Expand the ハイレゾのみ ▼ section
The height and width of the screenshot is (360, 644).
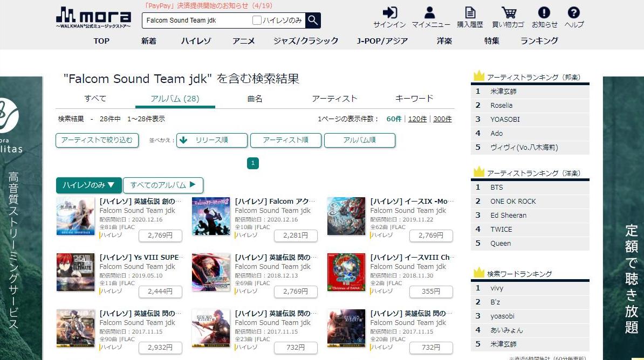pyautogui.click(x=88, y=185)
